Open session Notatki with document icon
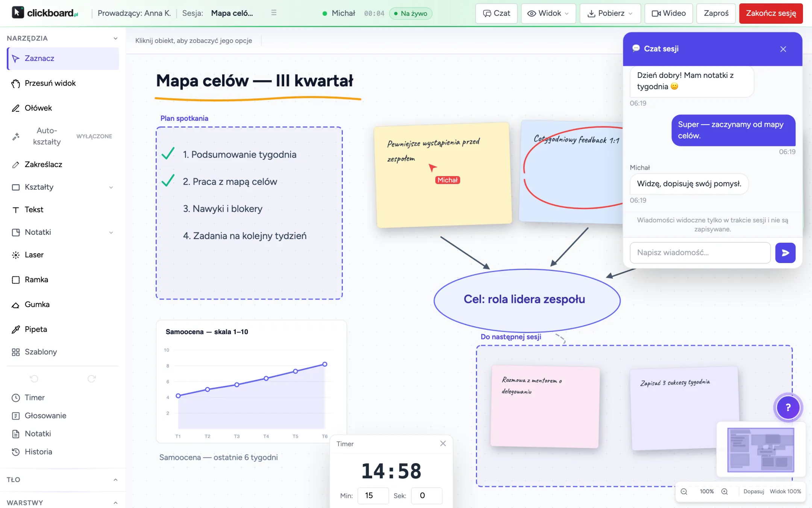 pos(63,433)
